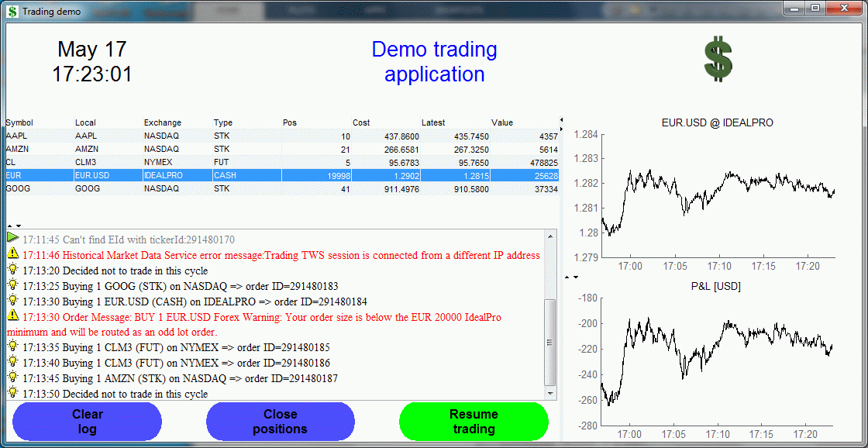Click the warning icon beside the 17:11:46 error
Viewport: 868px width, 448px height.
click(13, 254)
